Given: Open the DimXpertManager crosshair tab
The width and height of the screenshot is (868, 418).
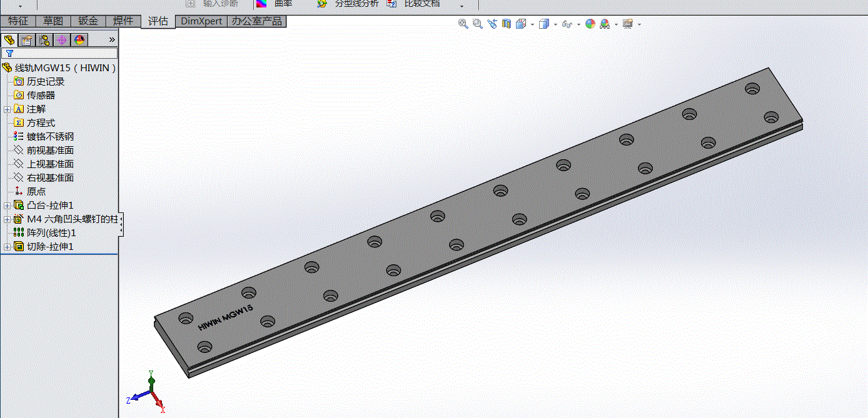Looking at the screenshot, I should [x=62, y=40].
